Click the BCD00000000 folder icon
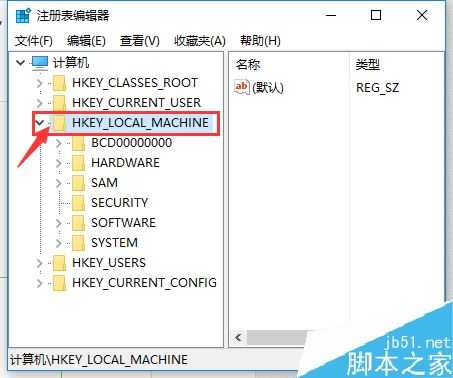Screen dimensions: 453x378 point(79,143)
